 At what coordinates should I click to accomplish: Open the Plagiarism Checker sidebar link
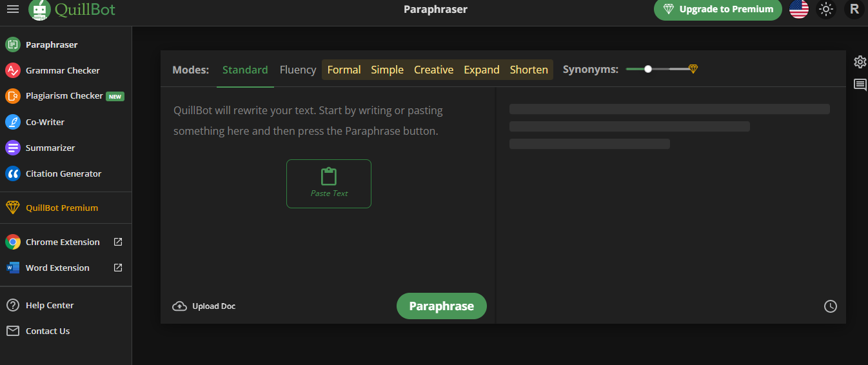[66, 96]
